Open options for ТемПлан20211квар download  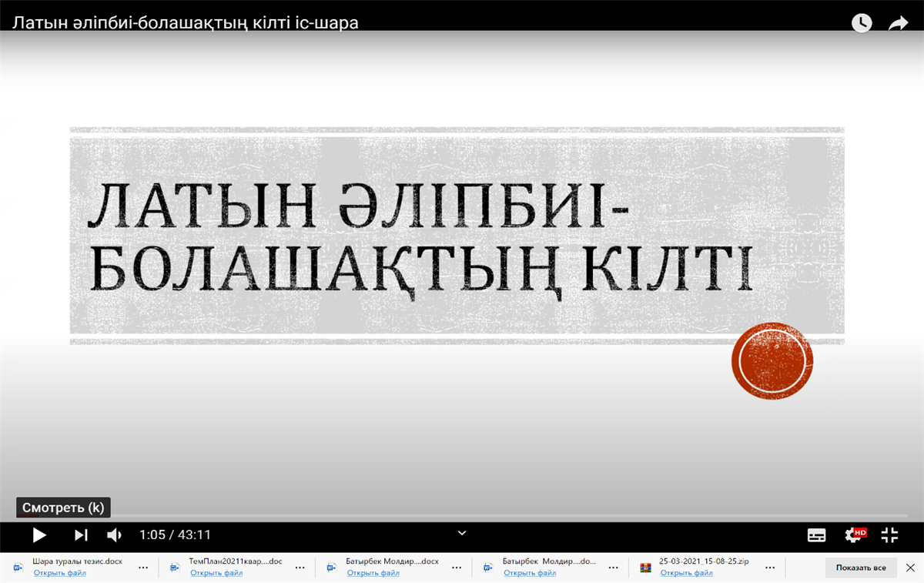point(300,568)
